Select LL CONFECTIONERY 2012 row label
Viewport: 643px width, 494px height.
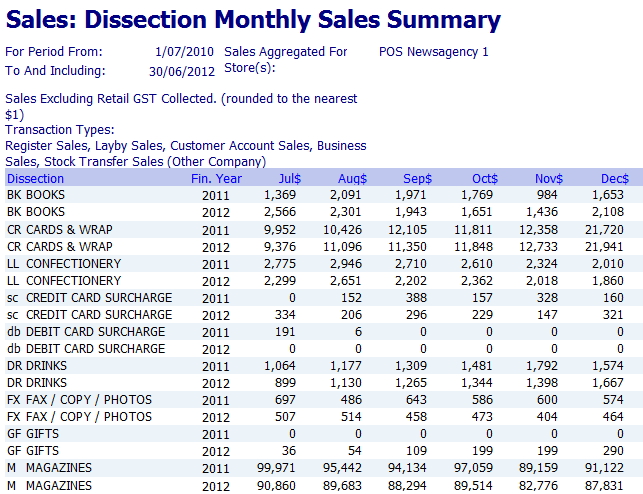tap(64, 281)
